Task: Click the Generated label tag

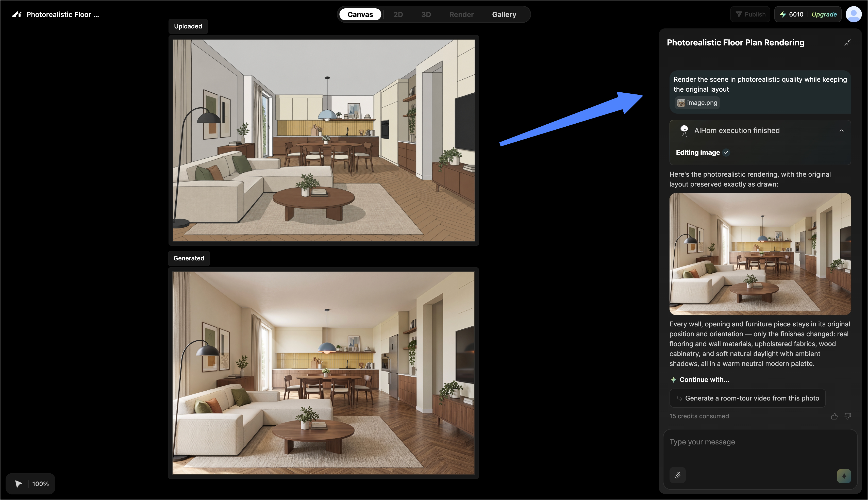Action: tap(189, 258)
